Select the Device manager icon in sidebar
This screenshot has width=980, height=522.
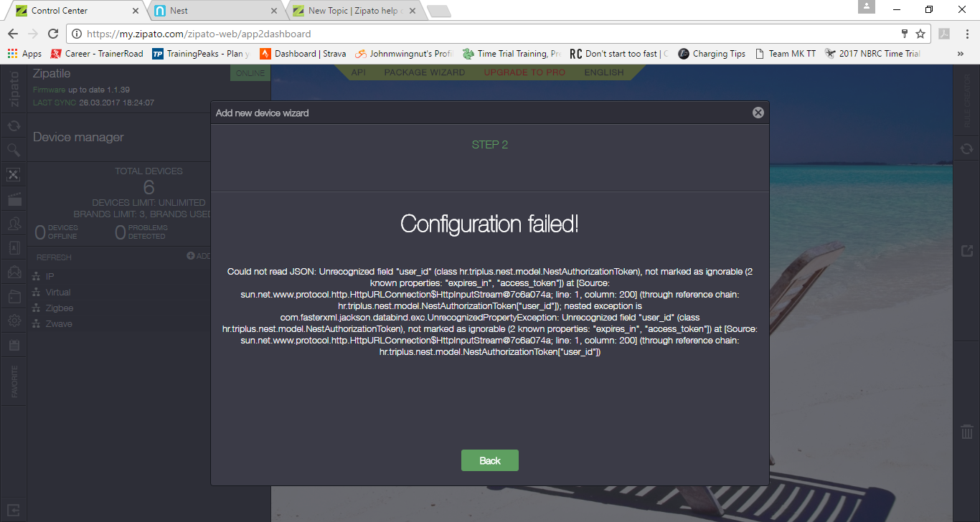(14, 174)
